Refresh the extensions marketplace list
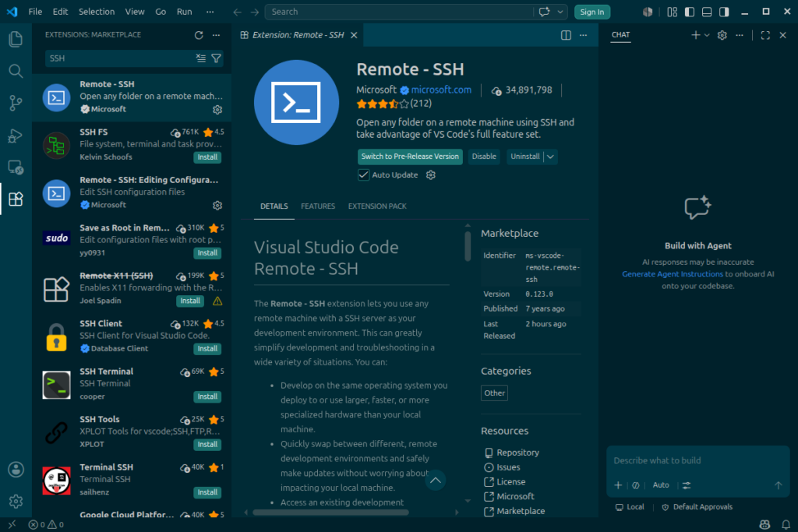Viewport: 798px width, 532px height. pos(199,35)
